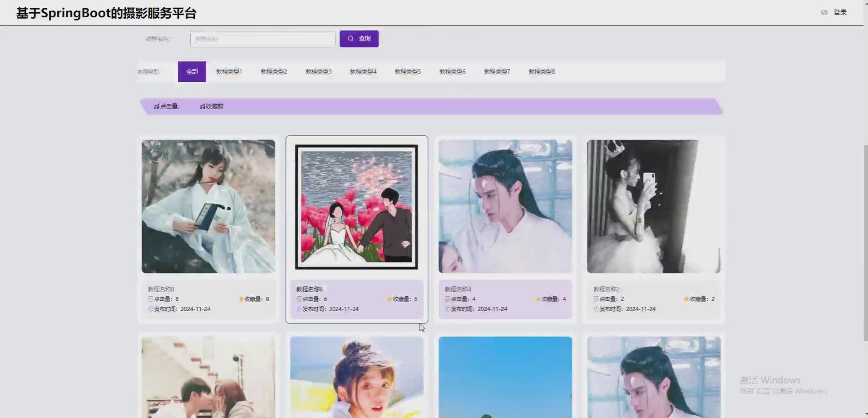The image size is (868, 418).
Task: Select the 教程类型1 filter tab
Action: 229,72
